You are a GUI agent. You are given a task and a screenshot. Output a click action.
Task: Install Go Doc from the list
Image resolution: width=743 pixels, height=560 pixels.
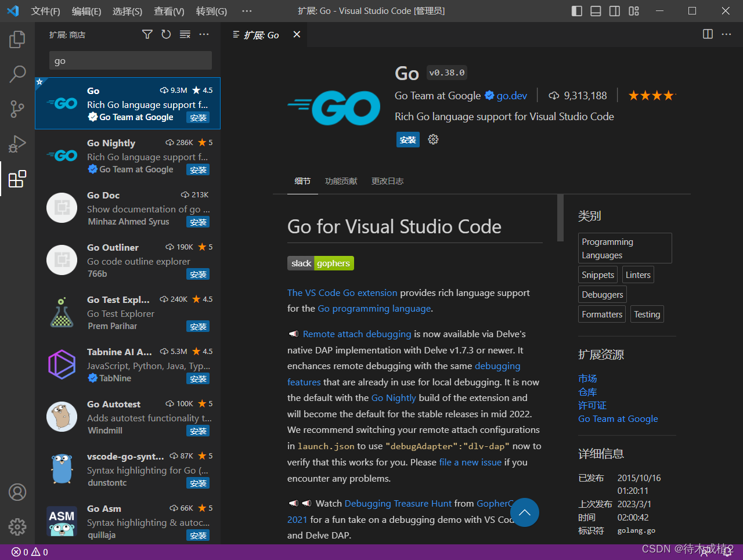[x=198, y=222]
